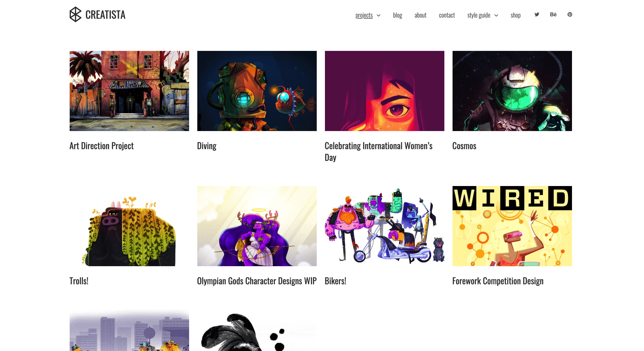The image size is (644, 351).
Task: Navigate to the Blog menu item
Action: (397, 14)
